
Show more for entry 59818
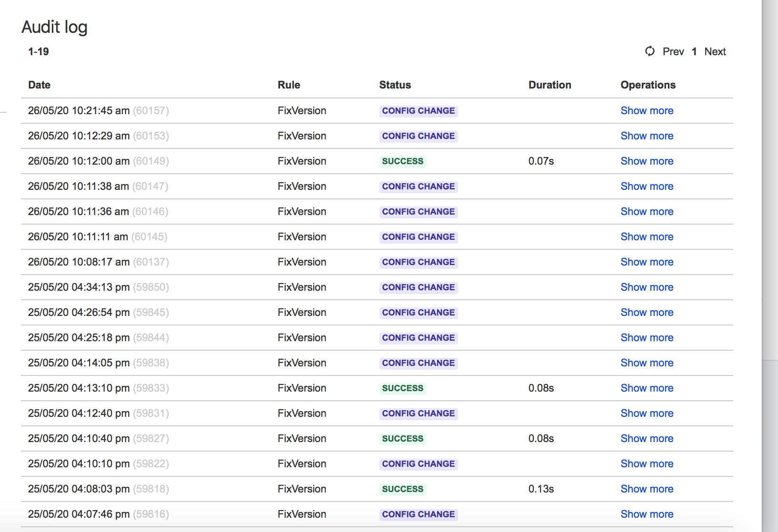(647, 489)
